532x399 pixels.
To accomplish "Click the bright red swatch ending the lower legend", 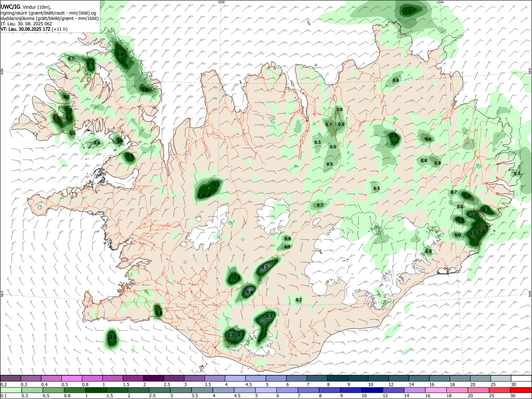I will click(x=521, y=390).
